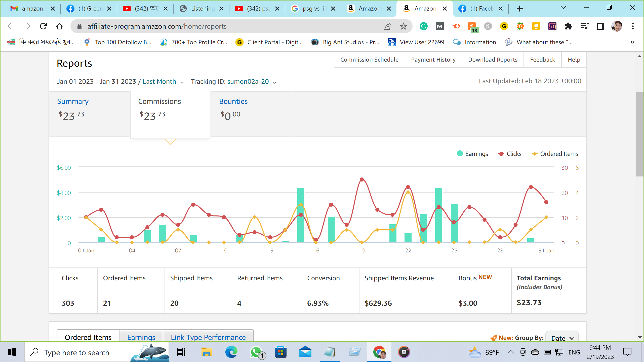Viewport: 644px width, 362px height.
Task: Toggle Ordered Items series in legend
Action: coord(555,154)
